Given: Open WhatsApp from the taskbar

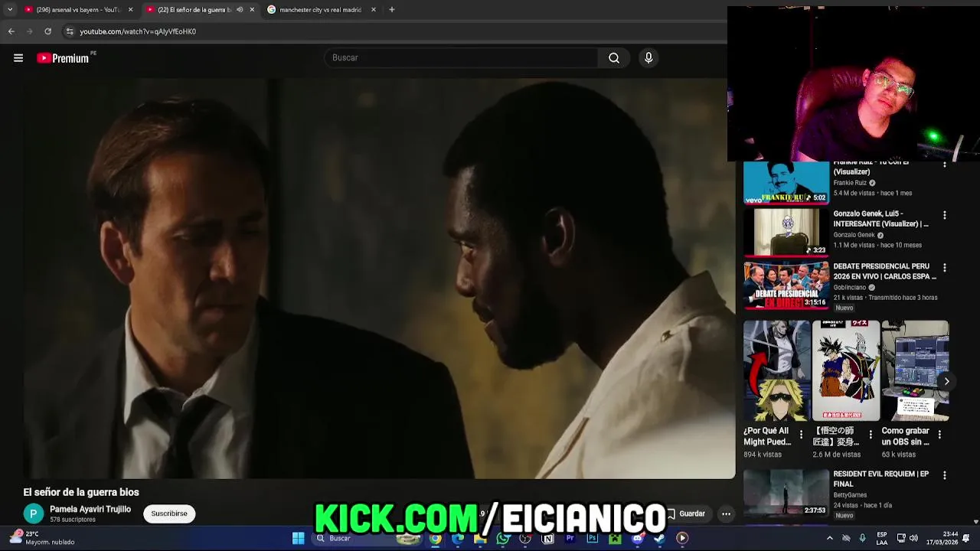Looking at the screenshot, I should coord(502,538).
